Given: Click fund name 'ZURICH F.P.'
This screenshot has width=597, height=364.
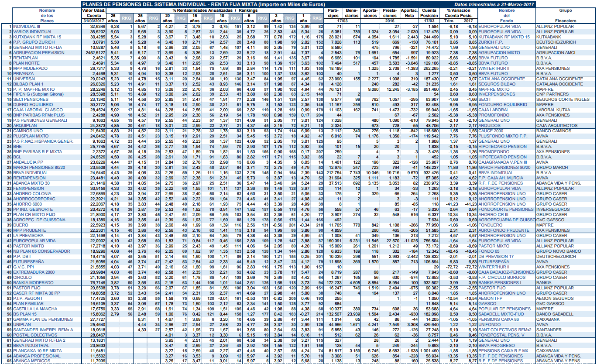Looking at the screenshot, I should pyautogui.click(x=490, y=42).
